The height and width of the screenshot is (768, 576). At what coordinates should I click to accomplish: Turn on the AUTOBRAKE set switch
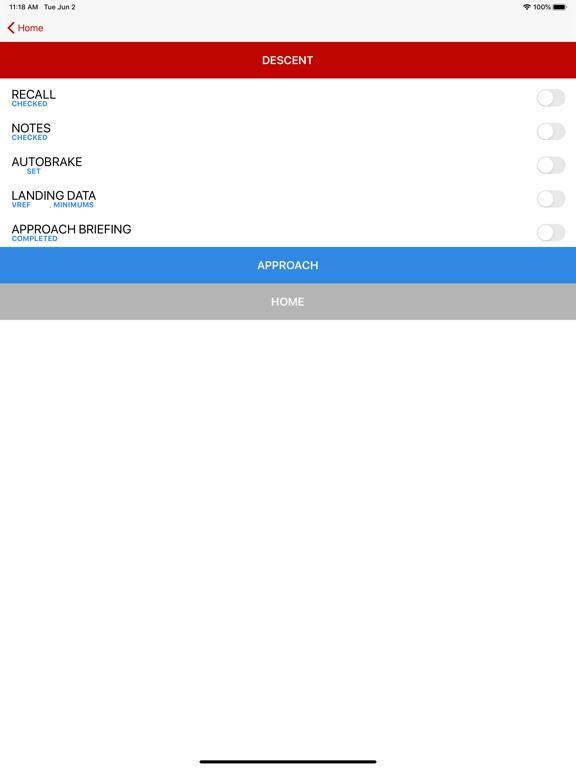(x=551, y=165)
